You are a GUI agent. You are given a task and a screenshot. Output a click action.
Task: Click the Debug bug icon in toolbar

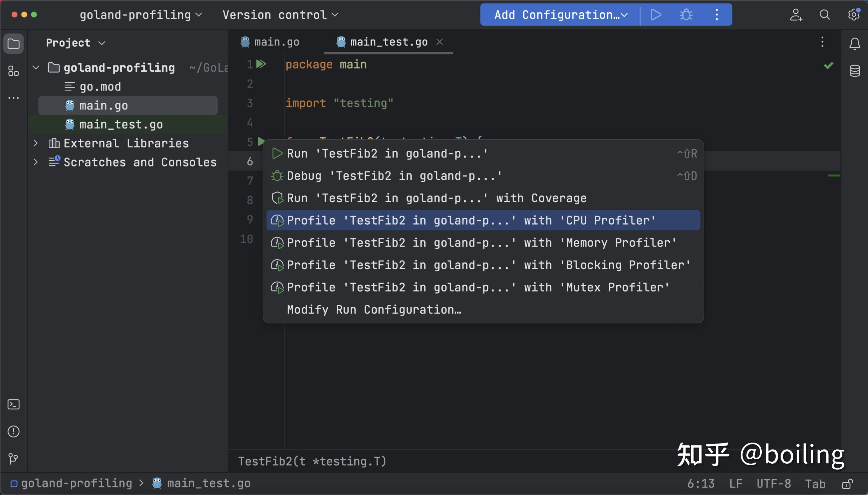[x=686, y=15]
